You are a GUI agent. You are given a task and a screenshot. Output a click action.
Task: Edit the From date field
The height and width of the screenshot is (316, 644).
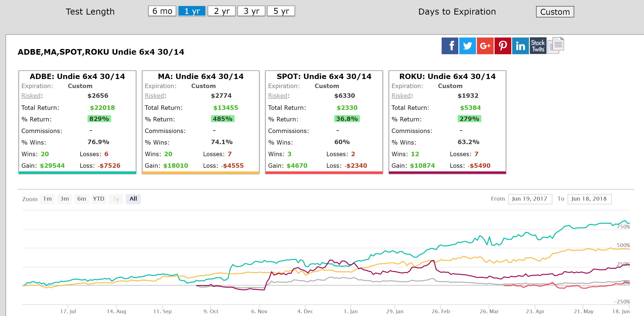pos(530,199)
